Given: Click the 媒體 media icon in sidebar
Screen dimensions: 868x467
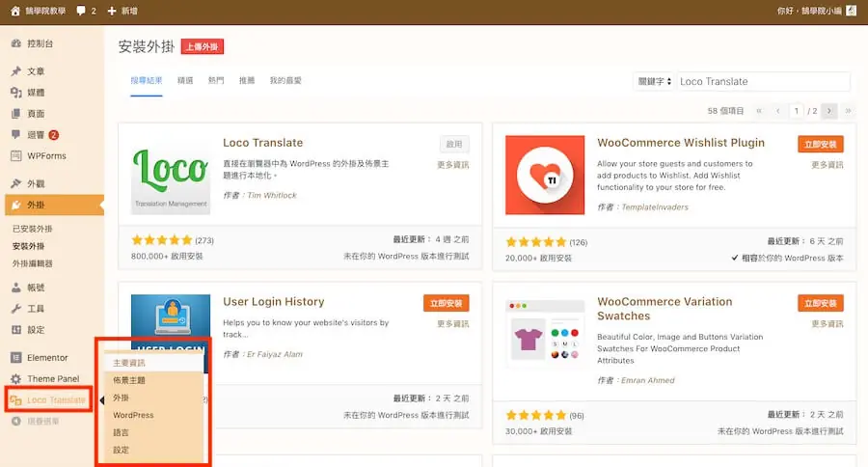Looking at the screenshot, I should 16,93.
